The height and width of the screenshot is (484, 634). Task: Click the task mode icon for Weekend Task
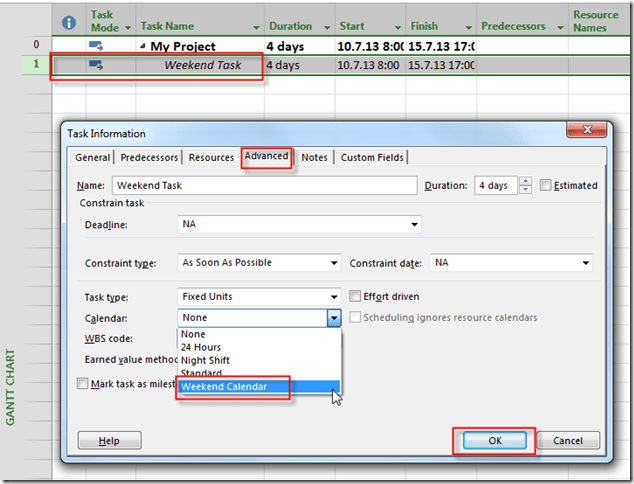97,65
